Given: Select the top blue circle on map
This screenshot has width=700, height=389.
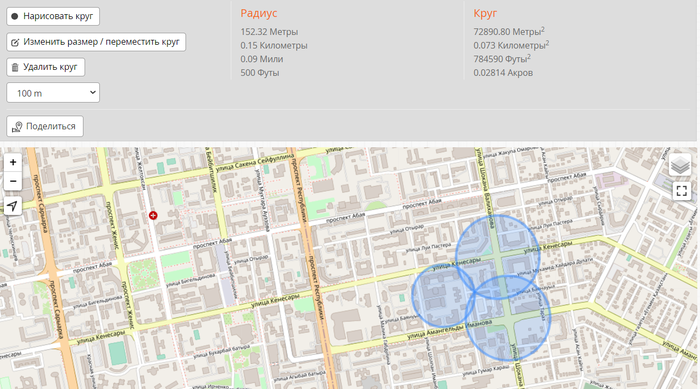Looking at the screenshot, I should tap(498, 256).
